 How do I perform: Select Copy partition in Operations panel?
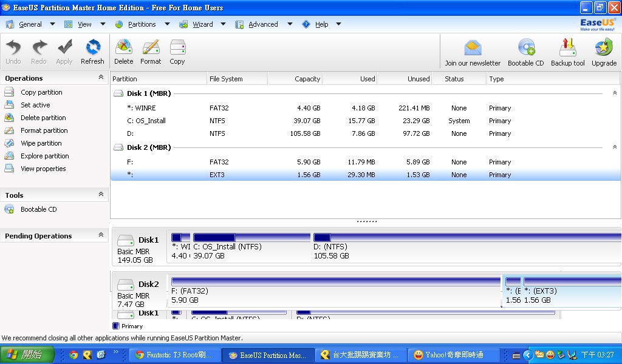41,92
